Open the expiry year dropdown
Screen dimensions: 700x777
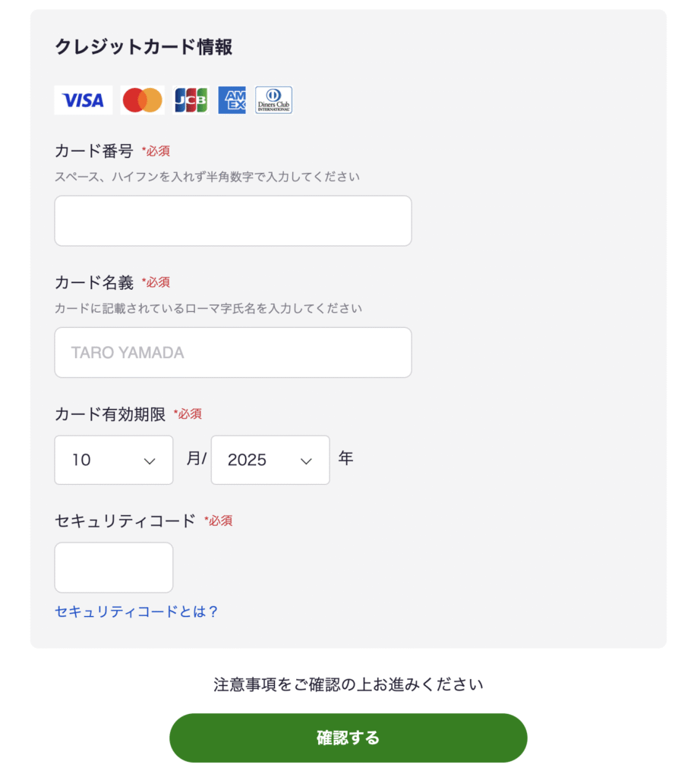pyautogui.click(x=270, y=460)
